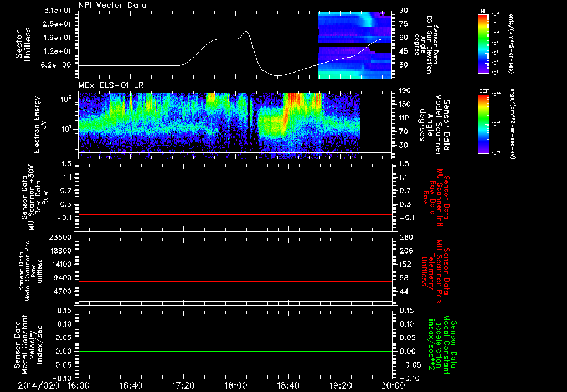Click the NPI colored spectrogram region
This screenshot has width=567, height=392.
[355, 44]
